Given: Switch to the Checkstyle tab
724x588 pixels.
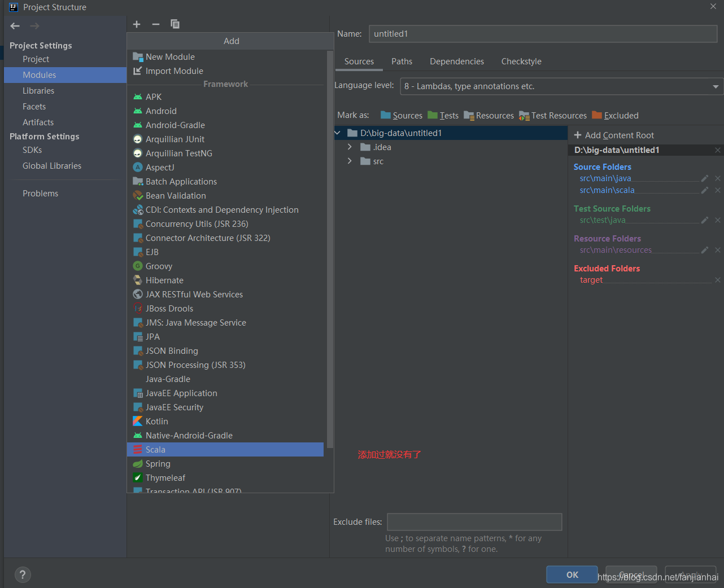Looking at the screenshot, I should tap(521, 62).
